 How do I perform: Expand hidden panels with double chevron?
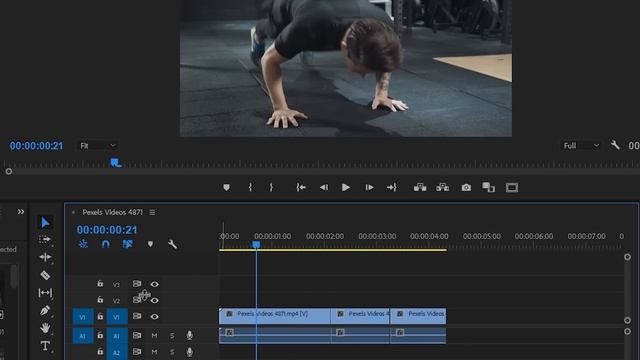point(21,212)
